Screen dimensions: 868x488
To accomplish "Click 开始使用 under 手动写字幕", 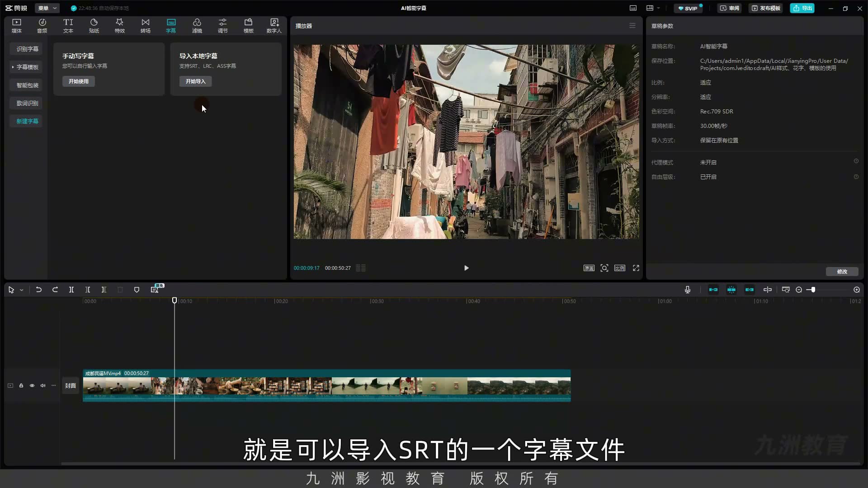I will (79, 81).
